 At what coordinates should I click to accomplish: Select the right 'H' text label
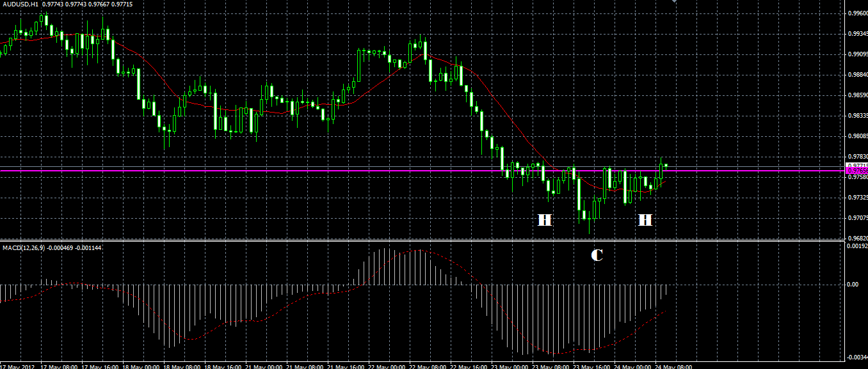645,221
